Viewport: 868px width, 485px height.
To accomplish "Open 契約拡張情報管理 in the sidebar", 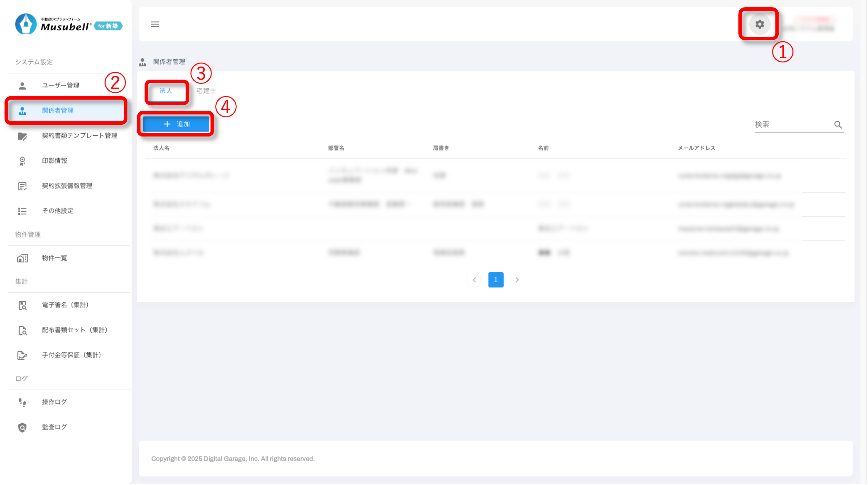I will pyautogui.click(x=67, y=186).
